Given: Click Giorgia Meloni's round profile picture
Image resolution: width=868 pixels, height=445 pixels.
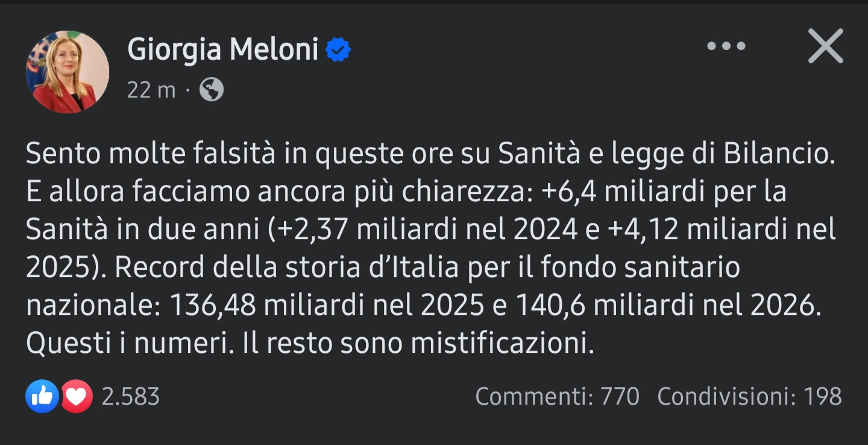Looking at the screenshot, I should 68,72.
